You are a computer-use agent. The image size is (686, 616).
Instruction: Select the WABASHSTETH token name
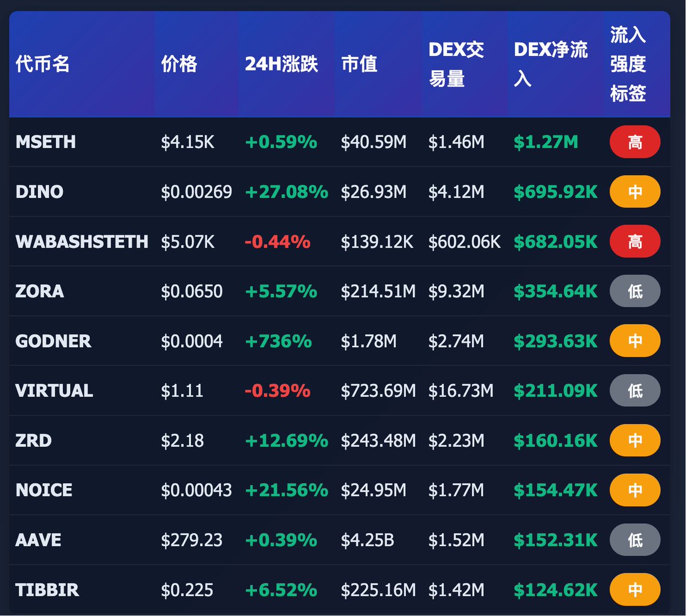point(82,241)
